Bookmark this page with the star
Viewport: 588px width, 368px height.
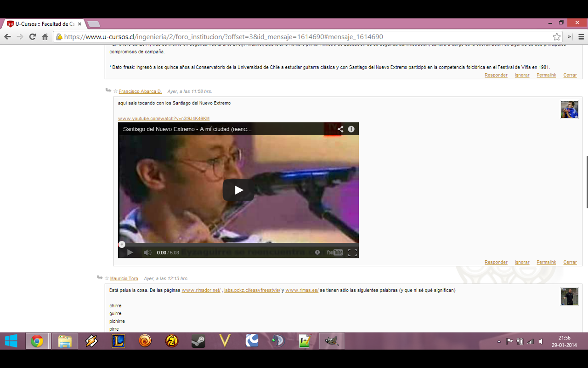[557, 37]
